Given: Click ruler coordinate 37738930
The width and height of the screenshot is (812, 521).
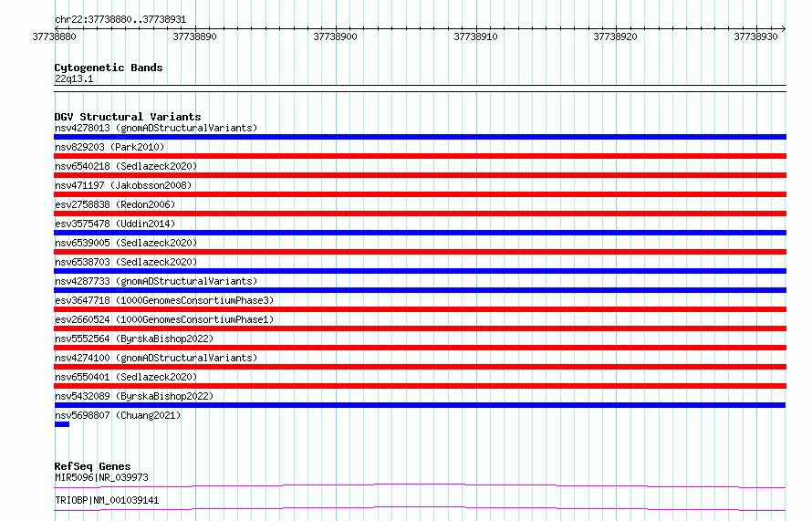Looking at the screenshot, I should [x=755, y=36].
